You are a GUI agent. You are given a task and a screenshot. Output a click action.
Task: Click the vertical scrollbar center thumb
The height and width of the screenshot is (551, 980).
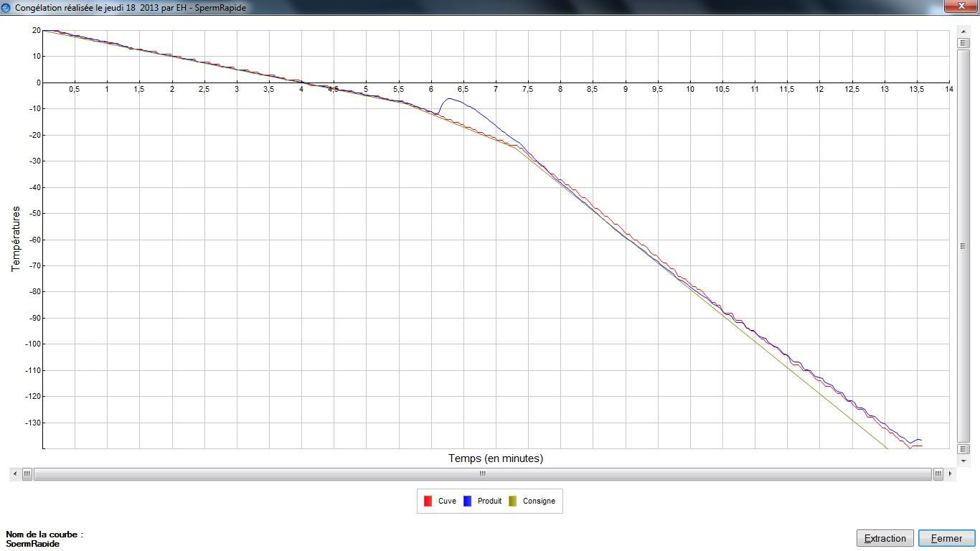point(963,246)
